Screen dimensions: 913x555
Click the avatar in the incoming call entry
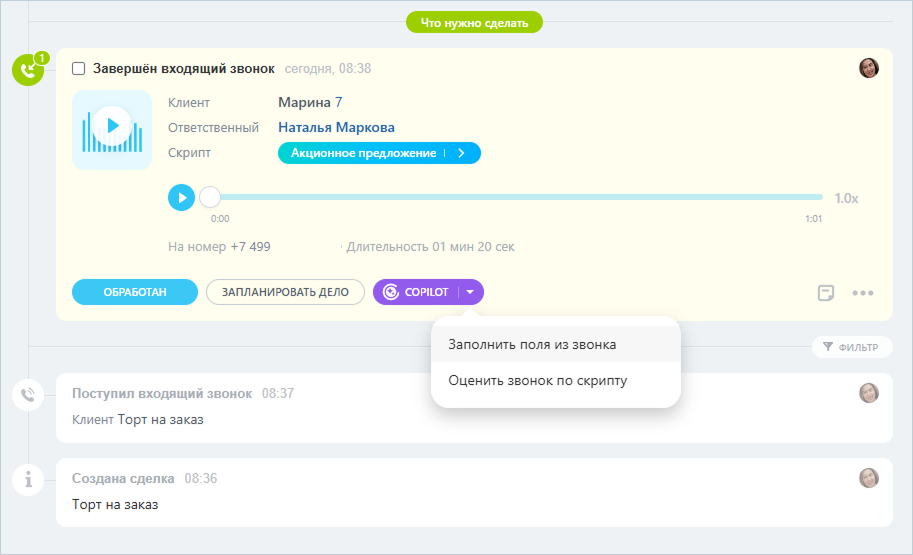point(869,393)
